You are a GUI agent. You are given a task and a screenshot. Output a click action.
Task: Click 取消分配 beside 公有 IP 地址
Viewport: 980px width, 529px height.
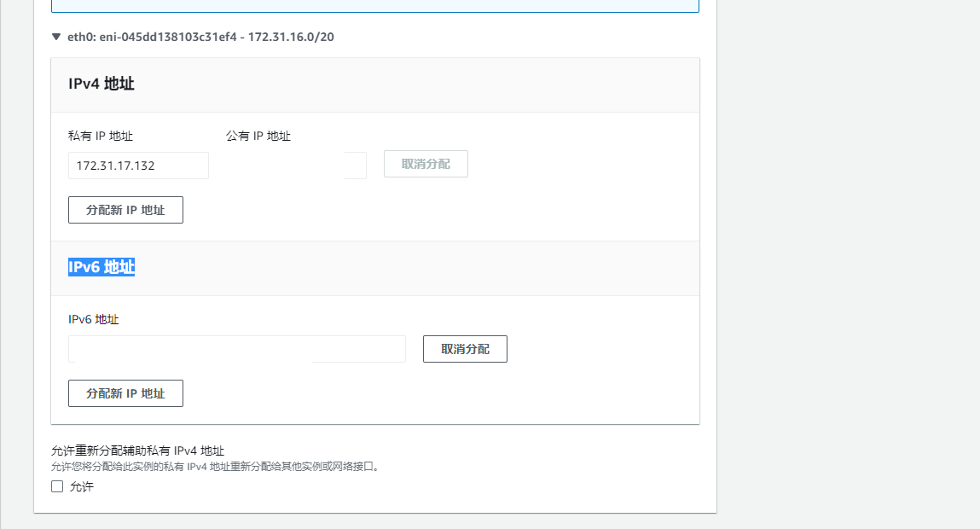coord(426,164)
